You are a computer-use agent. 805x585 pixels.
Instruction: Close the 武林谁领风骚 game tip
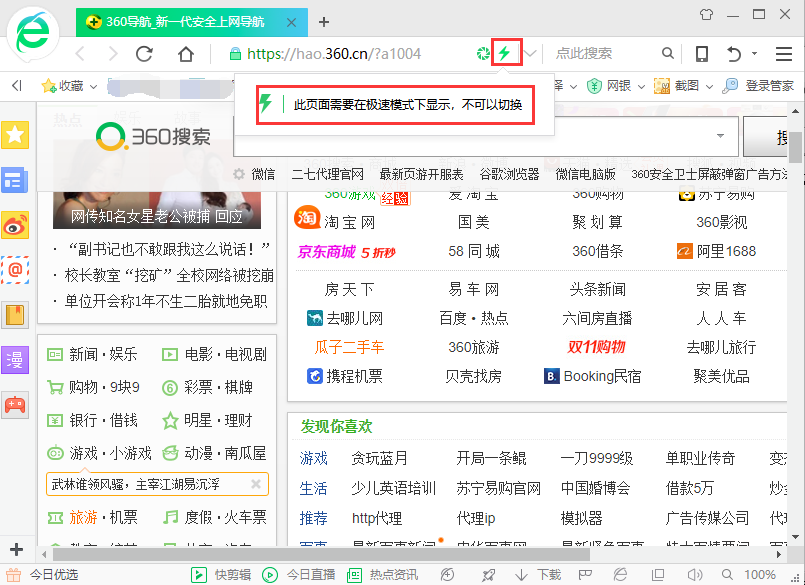tap(256, 484)
